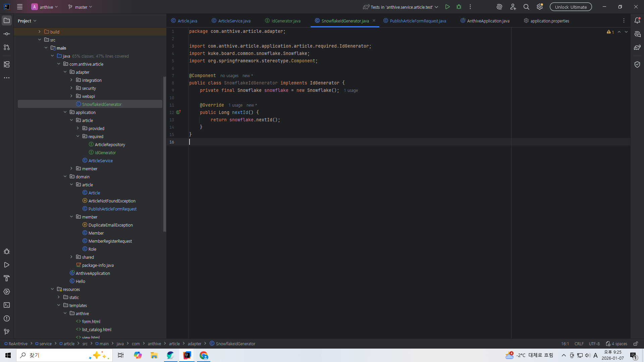Expand the build folder
The width and height of the screenshot is (644, 362).
tap(40, 32)
